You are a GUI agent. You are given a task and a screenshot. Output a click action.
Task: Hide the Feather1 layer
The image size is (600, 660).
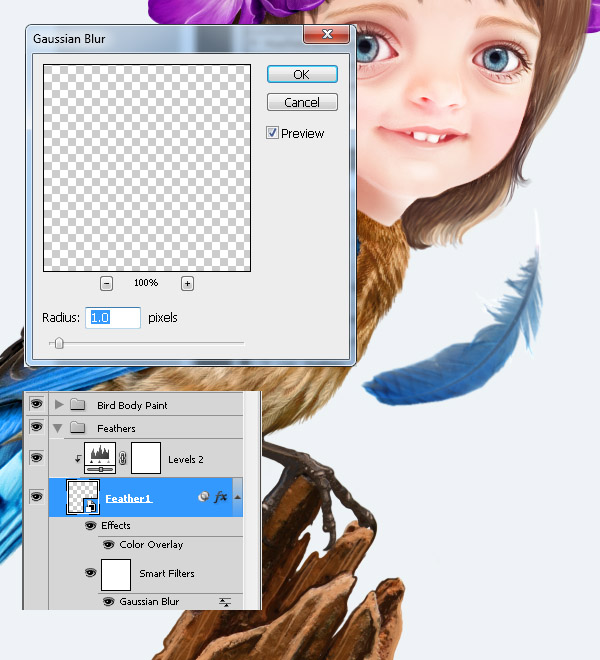37,497
